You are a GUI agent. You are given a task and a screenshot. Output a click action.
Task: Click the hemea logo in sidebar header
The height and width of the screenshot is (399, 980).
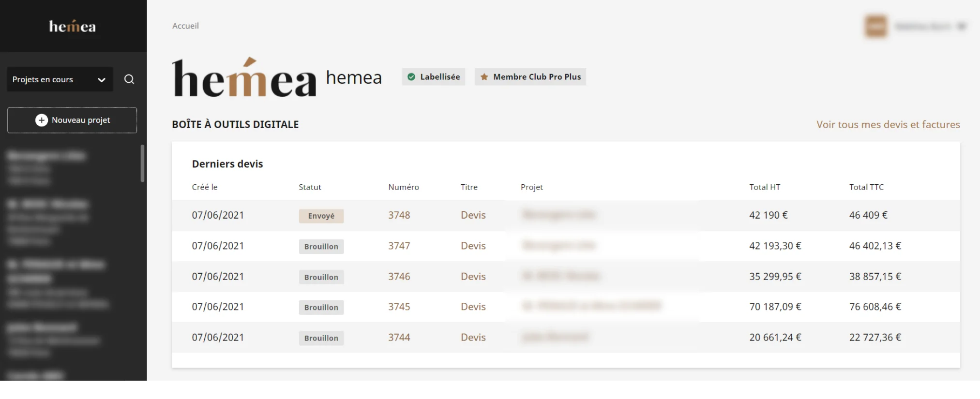click(x=73, y=26)
